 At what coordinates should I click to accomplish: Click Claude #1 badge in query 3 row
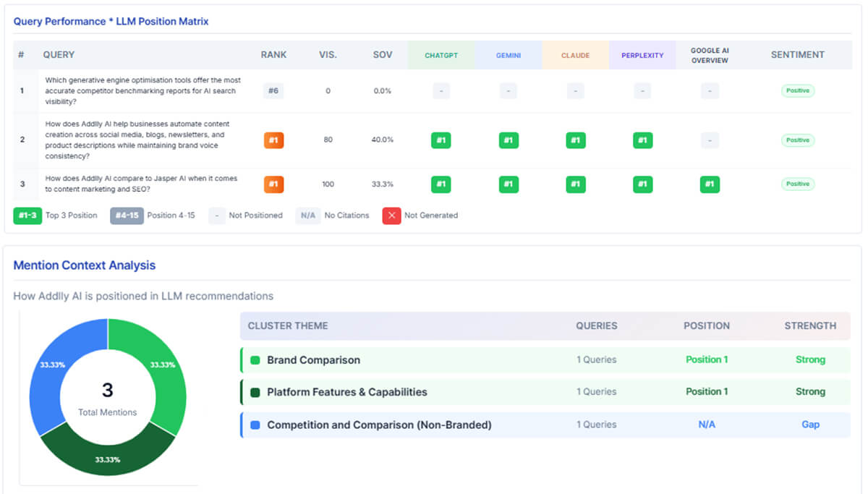[x=575, y=184]
